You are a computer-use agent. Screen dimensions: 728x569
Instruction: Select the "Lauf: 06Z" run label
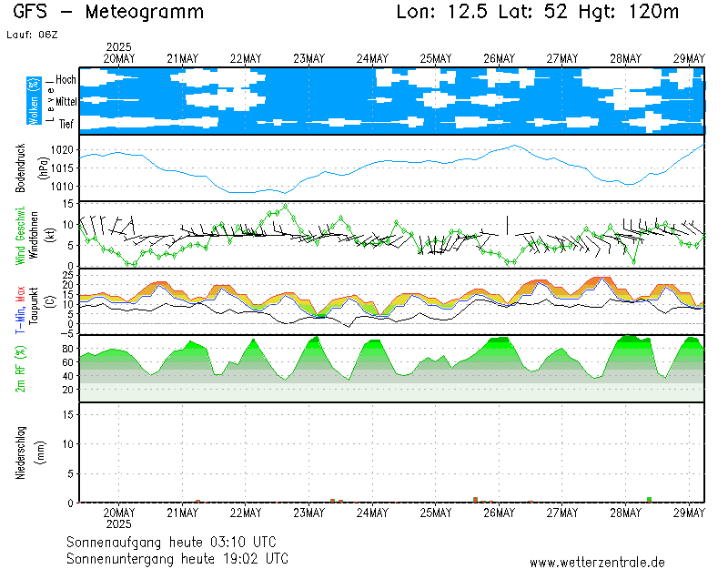[x=32, y=35]
